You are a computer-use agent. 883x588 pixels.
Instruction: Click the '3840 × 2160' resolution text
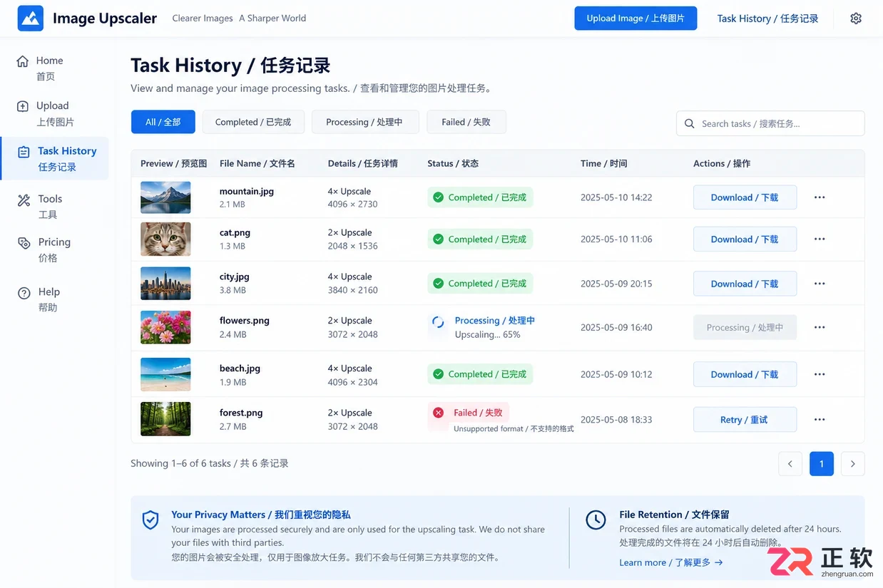353,290
